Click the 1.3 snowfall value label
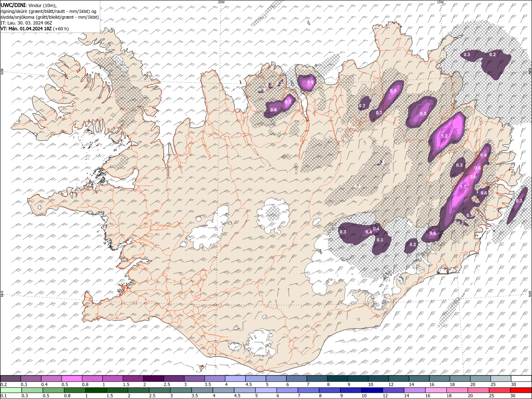The image size is (532, 399). [463, 187]
